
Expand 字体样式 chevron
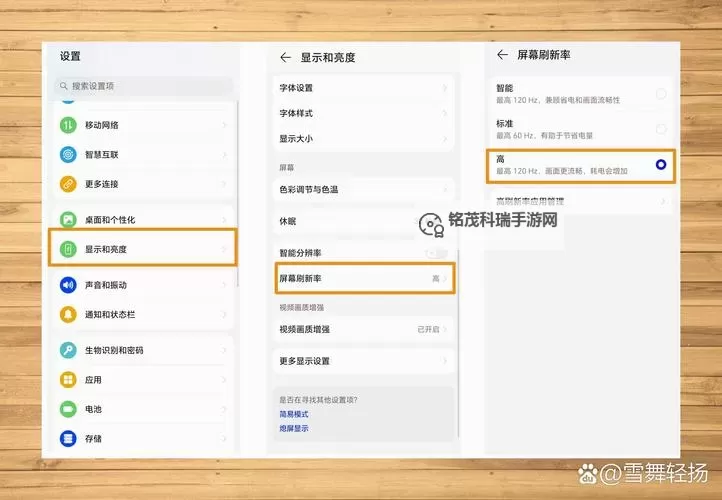pyautogui.click(x=445, y=113)
